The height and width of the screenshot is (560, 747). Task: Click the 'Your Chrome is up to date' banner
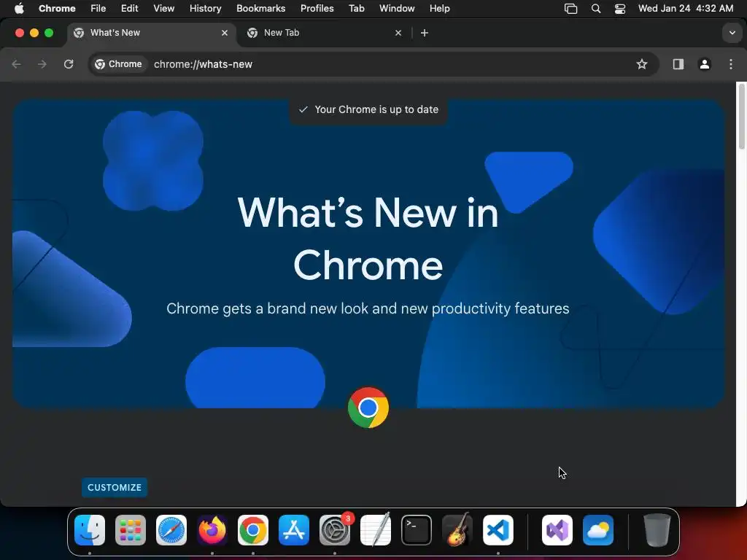pos(368,109)
